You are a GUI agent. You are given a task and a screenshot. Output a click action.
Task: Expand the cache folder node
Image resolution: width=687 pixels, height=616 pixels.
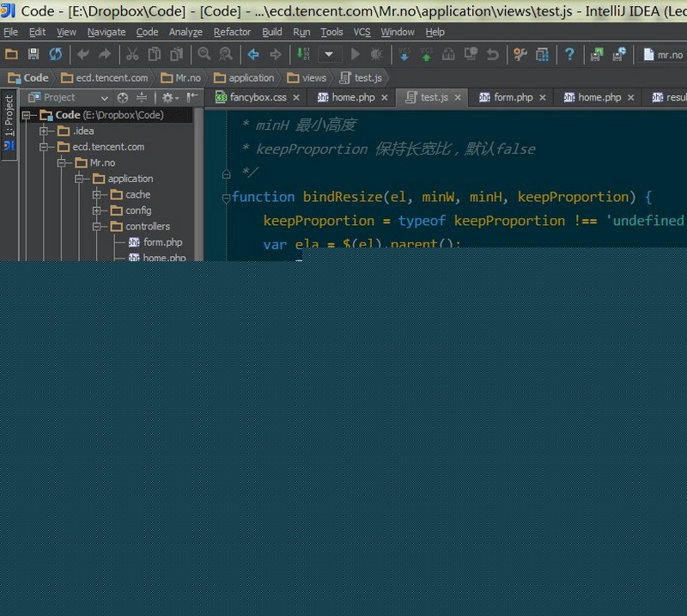(x=97, y=194)
